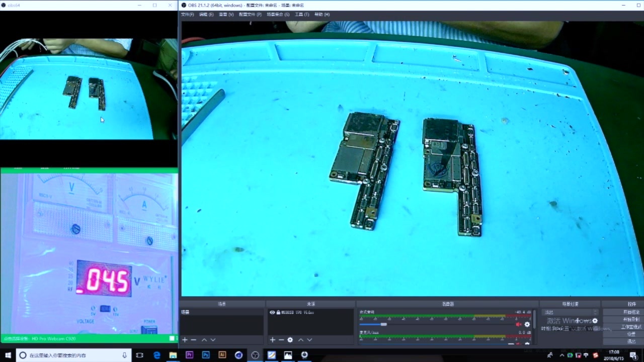This screenshot has height=362, width=644.
Task: Open Task View on the taskbar
Action: point(140,355)
